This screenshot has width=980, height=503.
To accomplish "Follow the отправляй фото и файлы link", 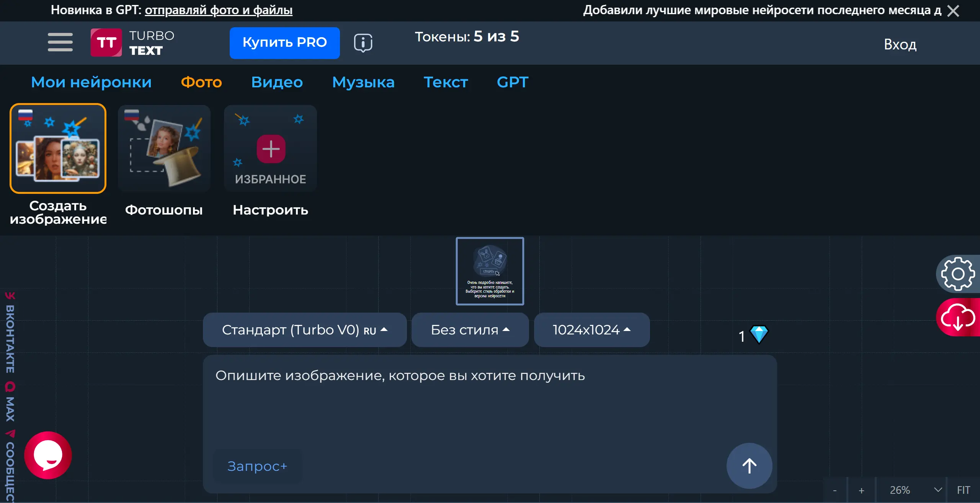I will 219,10.
